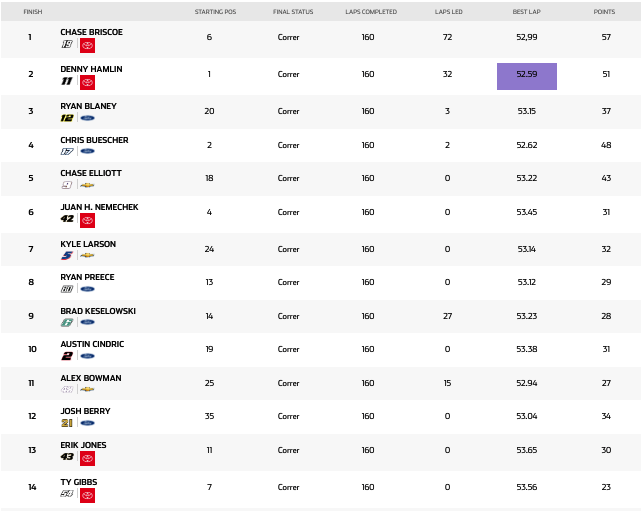Viewport: 641px width, 511px height.
Task: Sort by the Laps Led column header
Action: [447, 12]
